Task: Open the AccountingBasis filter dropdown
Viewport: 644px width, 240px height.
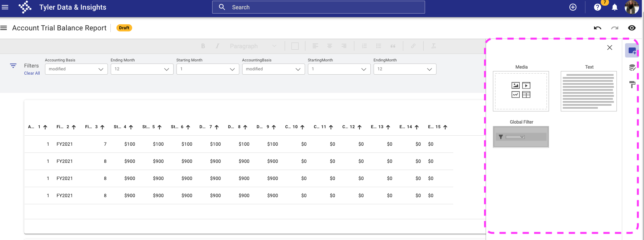Action: tap(274, 69)
